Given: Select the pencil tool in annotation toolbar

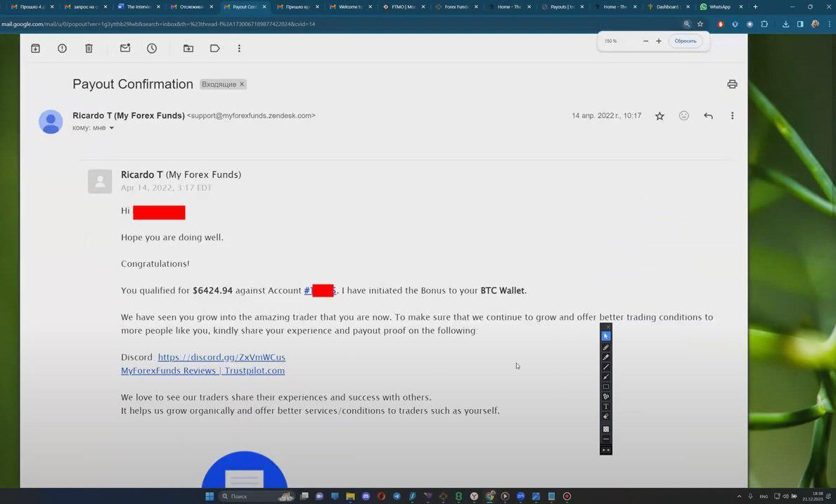Looking at the screenshot, I should tap(605, 347).
